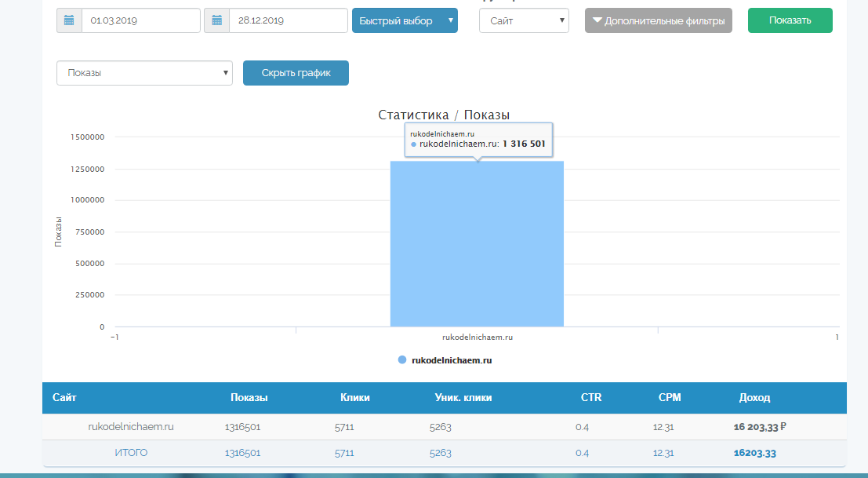Click the blue rukodelnichaem.ru chart bar

[x=478, y=243]
